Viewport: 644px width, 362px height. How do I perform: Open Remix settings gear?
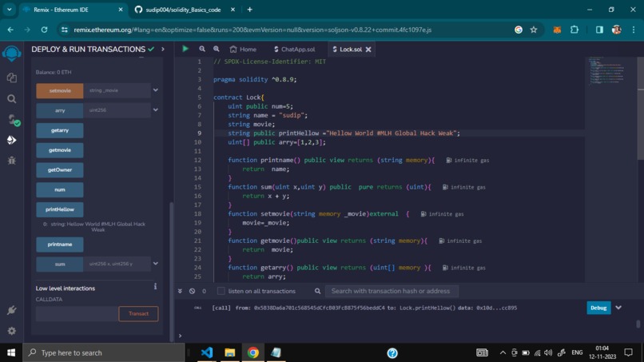(x=11, y=331)
